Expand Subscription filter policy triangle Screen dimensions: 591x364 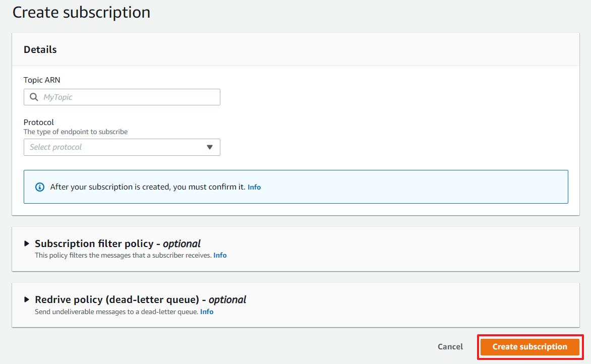27,244
